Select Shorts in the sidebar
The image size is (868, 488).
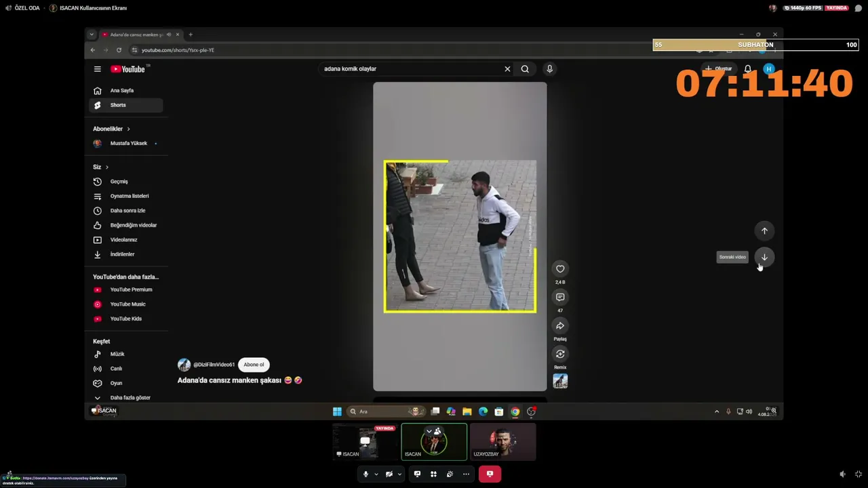[x=125, y=105]
